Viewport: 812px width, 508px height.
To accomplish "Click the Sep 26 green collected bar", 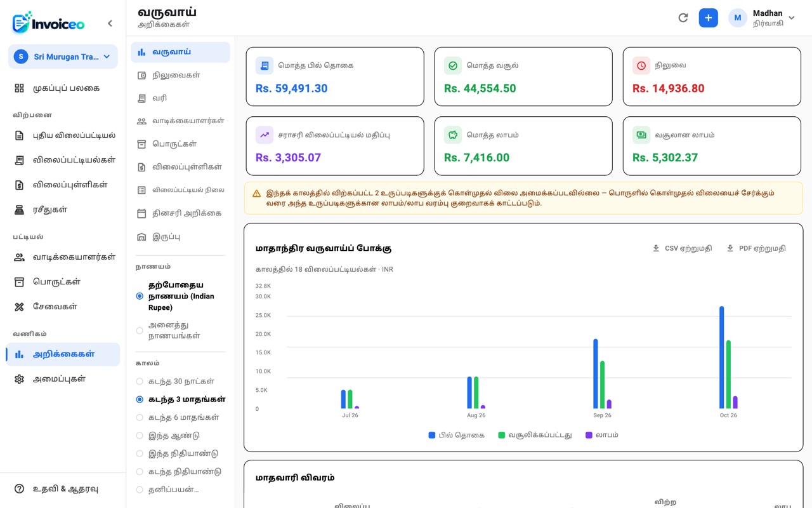I will point(603,385).
